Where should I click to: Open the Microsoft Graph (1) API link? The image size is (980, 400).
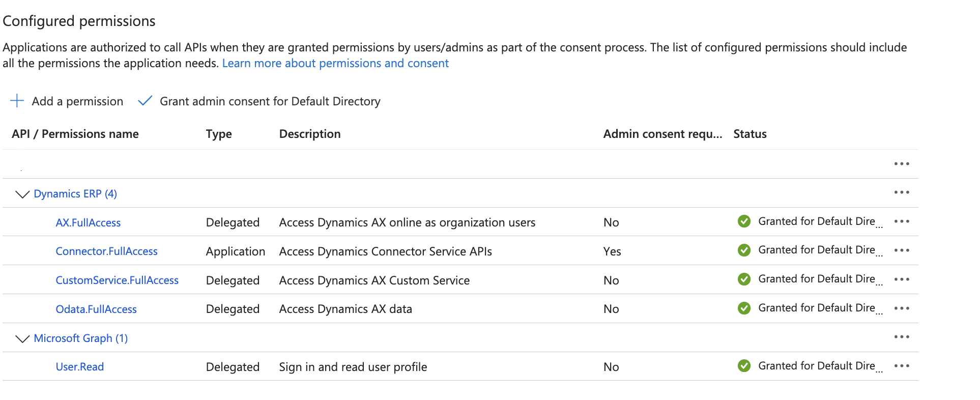tap(81, 338)
